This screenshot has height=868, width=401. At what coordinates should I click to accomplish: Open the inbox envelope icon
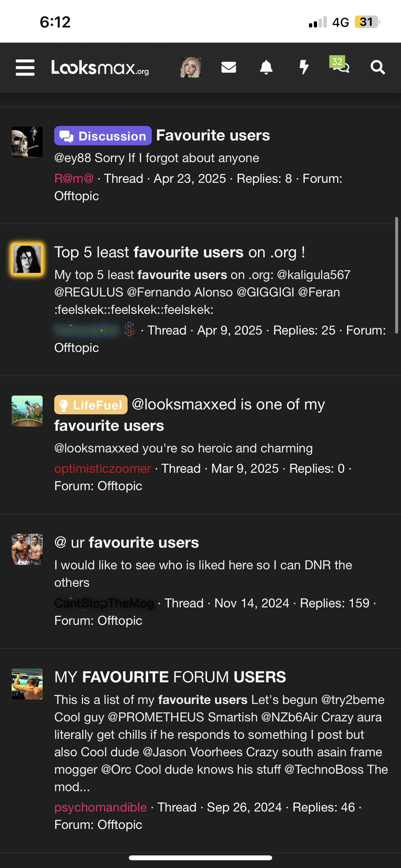(229, 67)
